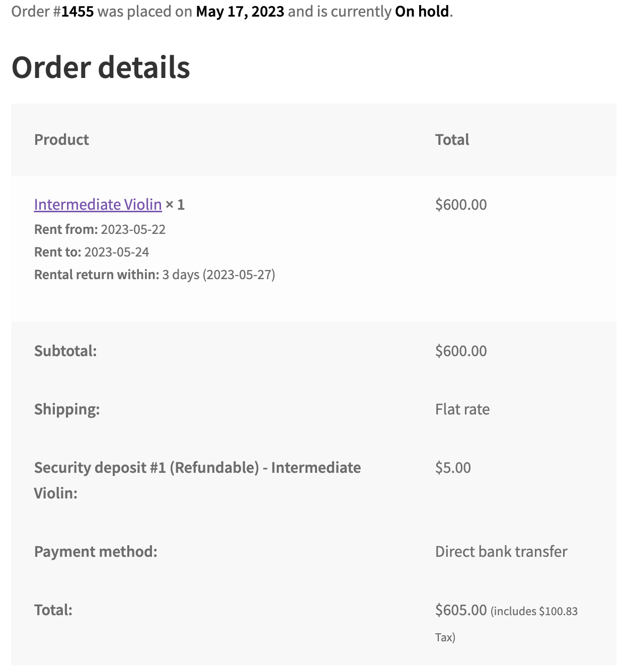Click the Order details heading
This screenshot has width=625, height=672.
[101, 67]
